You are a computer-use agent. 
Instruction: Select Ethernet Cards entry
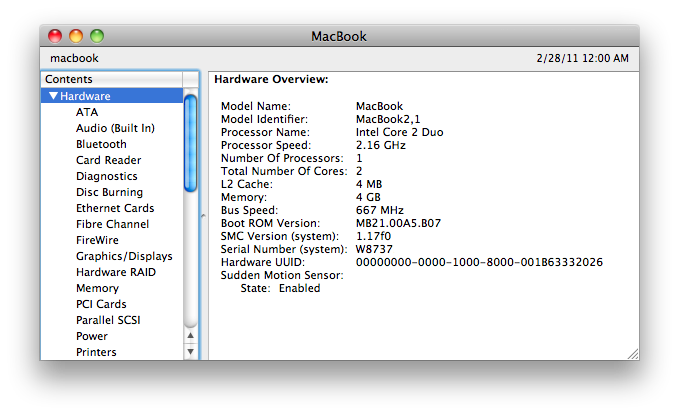pos(115,208)
